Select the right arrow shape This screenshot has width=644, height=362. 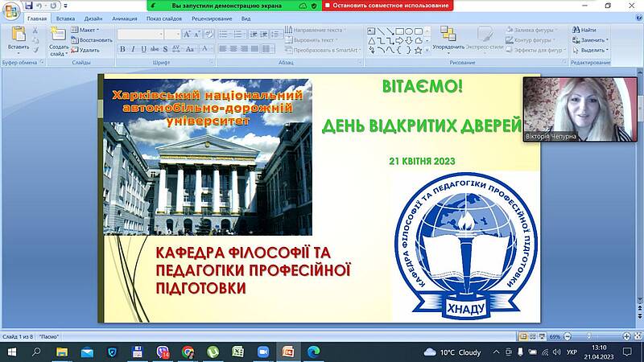399,41
